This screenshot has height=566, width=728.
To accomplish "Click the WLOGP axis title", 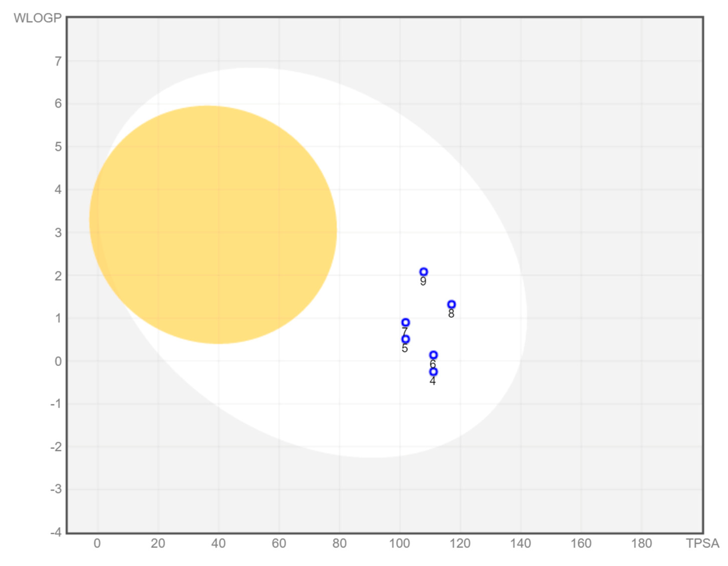I will [x=38, y=18].
